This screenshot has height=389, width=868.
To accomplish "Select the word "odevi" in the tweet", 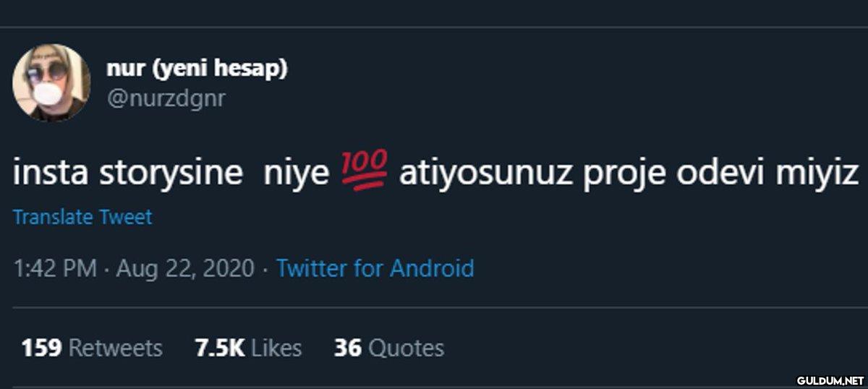I will tap(721, 174).
